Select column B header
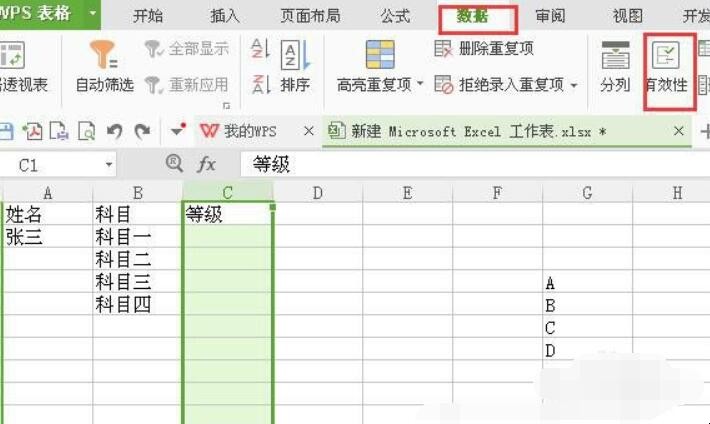This screenshot has height=424, width=710. tap(138, 193)
